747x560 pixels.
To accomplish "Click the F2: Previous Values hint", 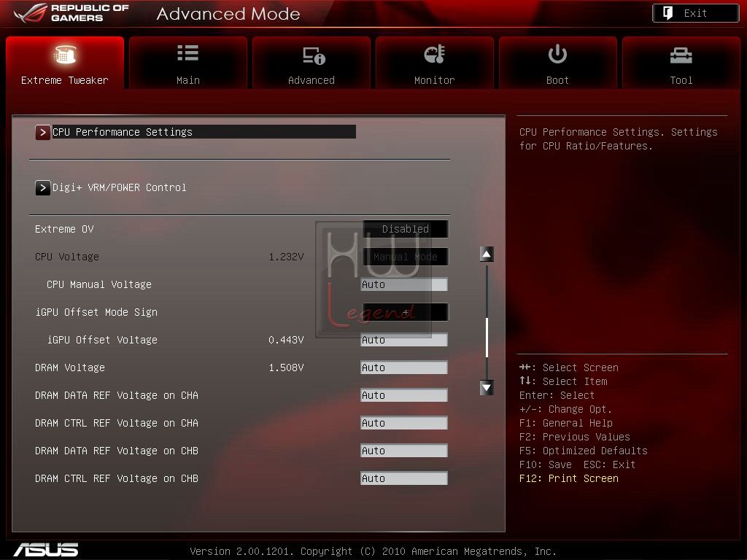I will point(575,437).
